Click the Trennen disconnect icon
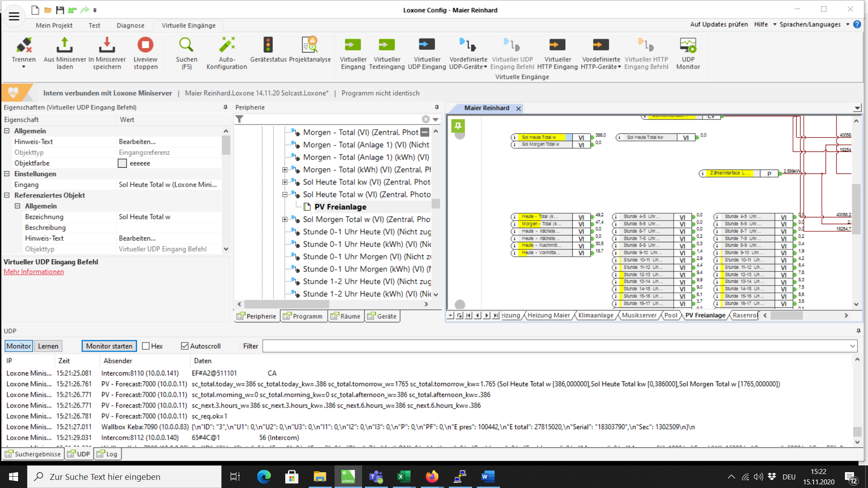868x488 pixels. tap(24, 45)
